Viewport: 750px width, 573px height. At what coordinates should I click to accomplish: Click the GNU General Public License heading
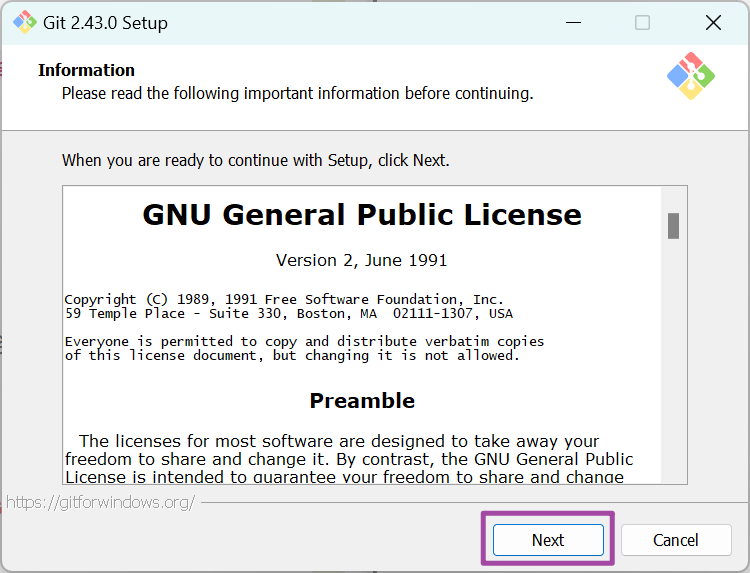(x=362, y=215)
